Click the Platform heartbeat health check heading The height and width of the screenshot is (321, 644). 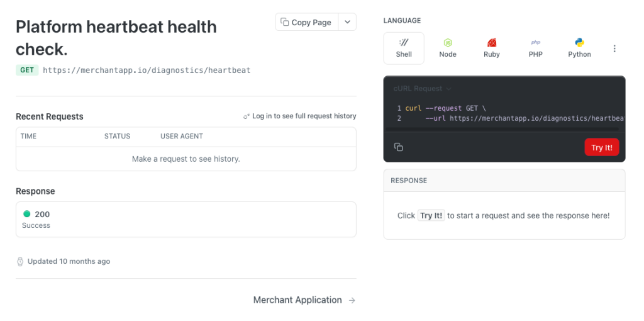pos(116,38)
